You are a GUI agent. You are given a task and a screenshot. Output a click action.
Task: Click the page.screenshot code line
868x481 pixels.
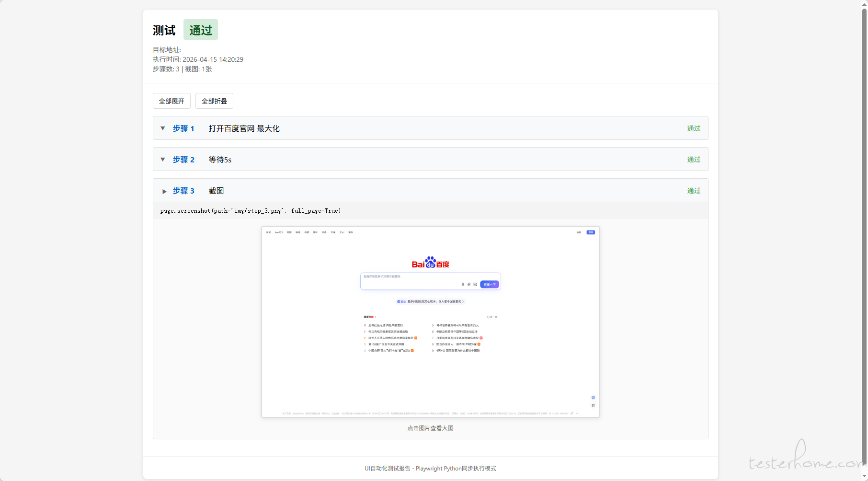click(251, 211)
